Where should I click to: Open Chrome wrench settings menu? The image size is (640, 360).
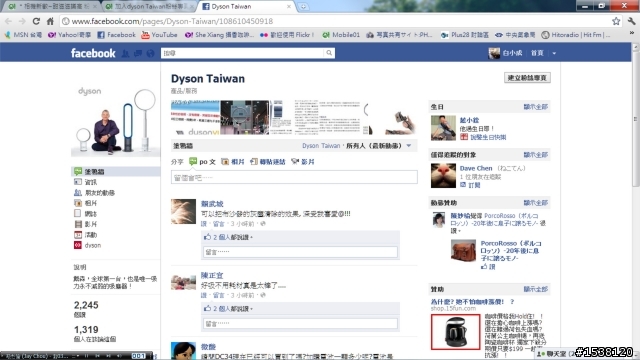631,21
